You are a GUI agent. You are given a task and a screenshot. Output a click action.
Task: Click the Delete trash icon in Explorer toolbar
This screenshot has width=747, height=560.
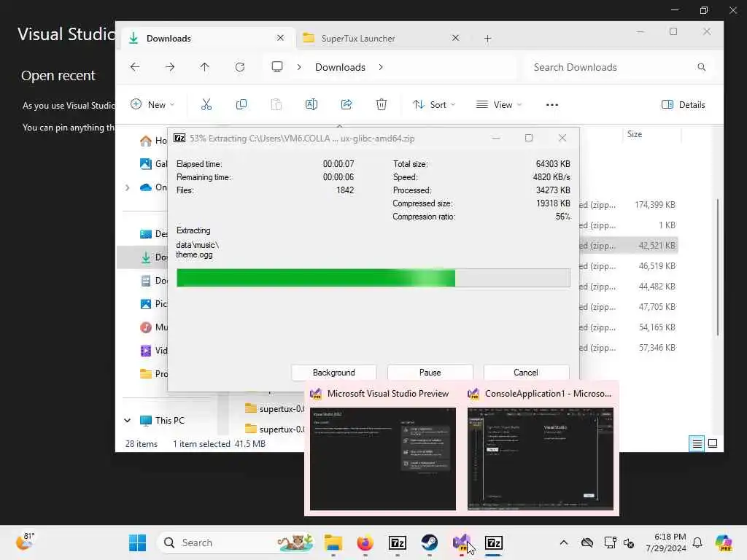tap(381, 105)
